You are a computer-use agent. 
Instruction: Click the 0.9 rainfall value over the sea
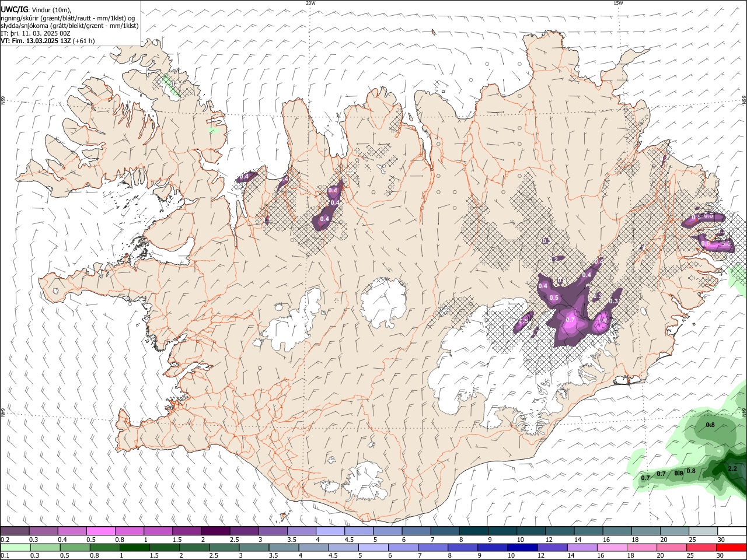[x=679, y=473]
